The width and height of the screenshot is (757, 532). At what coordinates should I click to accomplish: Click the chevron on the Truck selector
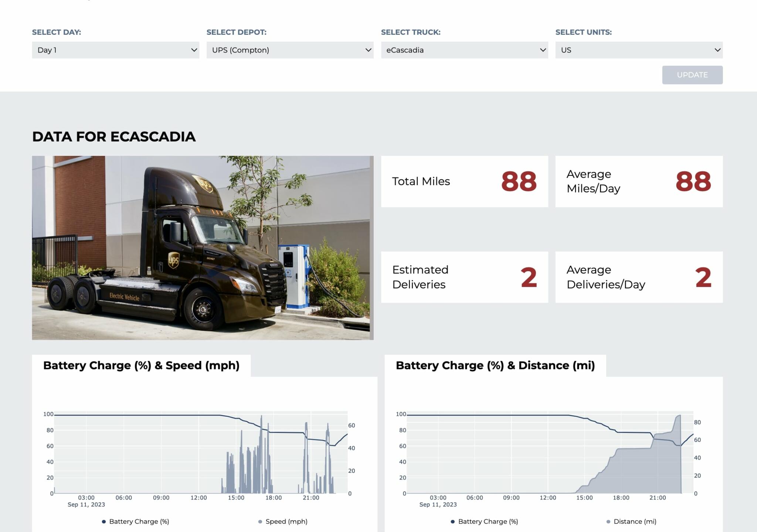(x=543, y=49)
